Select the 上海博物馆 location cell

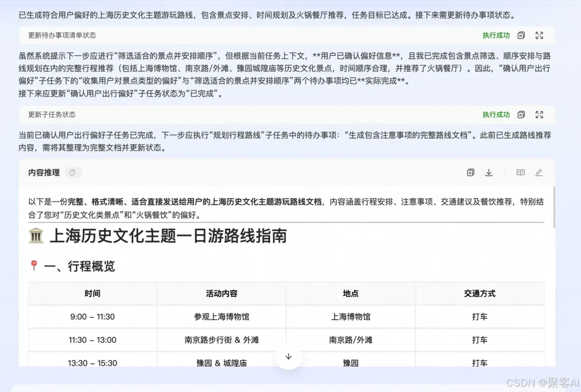pyautogui.click(x=351, y=317)
